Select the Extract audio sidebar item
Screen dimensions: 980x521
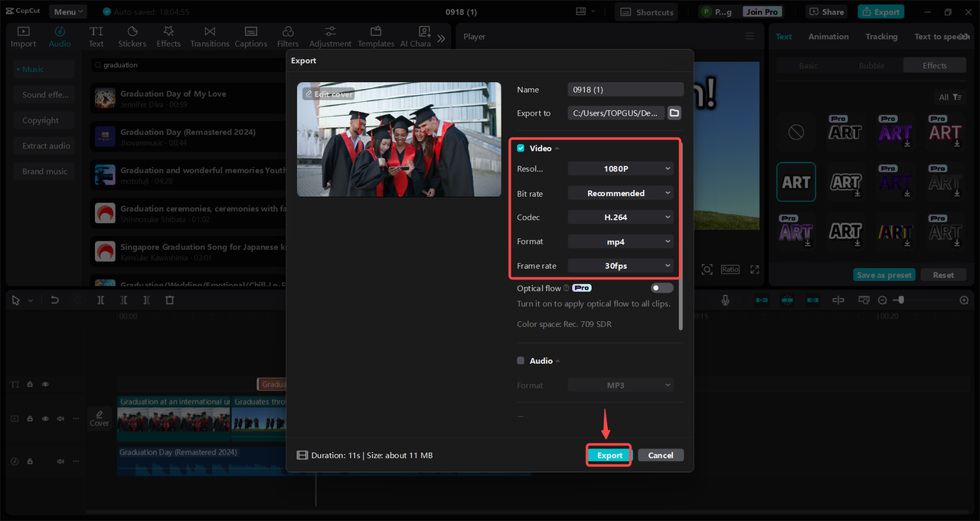(44, 146)
